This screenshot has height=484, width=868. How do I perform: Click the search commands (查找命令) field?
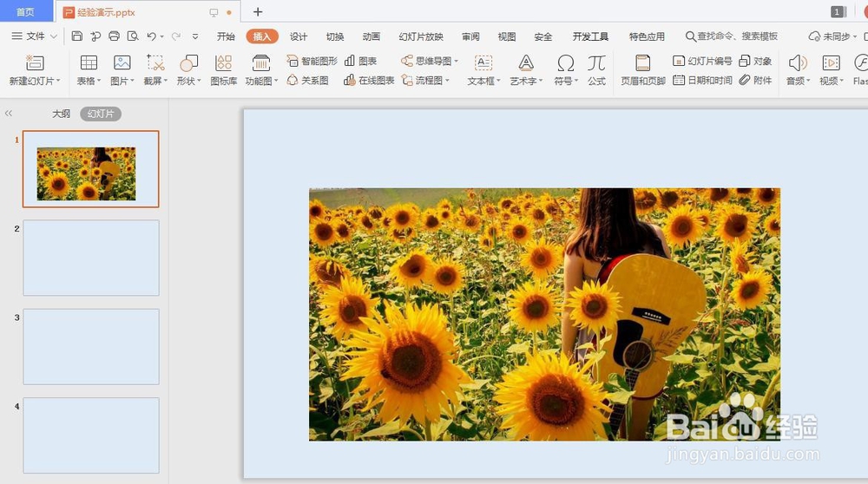(x=731, y=36)
